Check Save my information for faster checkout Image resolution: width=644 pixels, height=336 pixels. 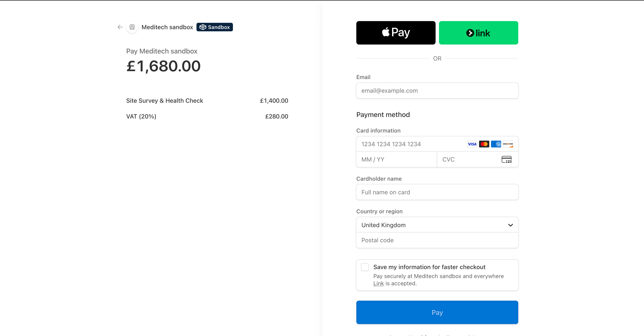pyautogui.click(x=365, y=267)
